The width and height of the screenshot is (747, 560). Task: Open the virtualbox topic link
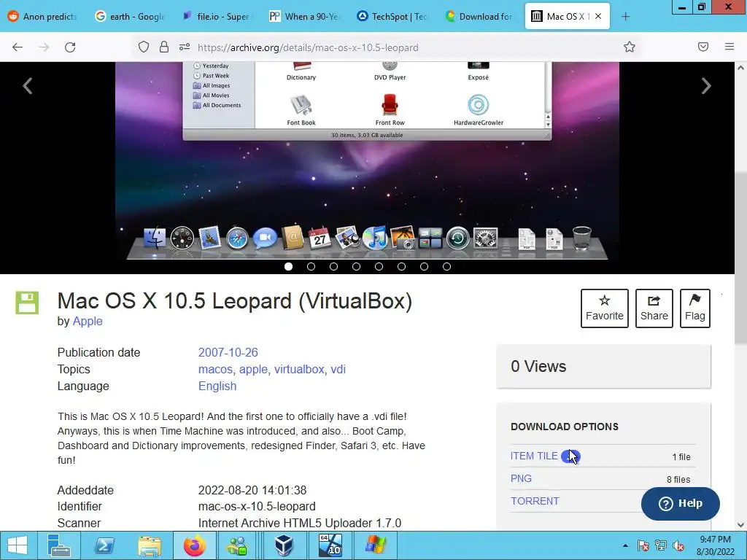pos(299,369)
